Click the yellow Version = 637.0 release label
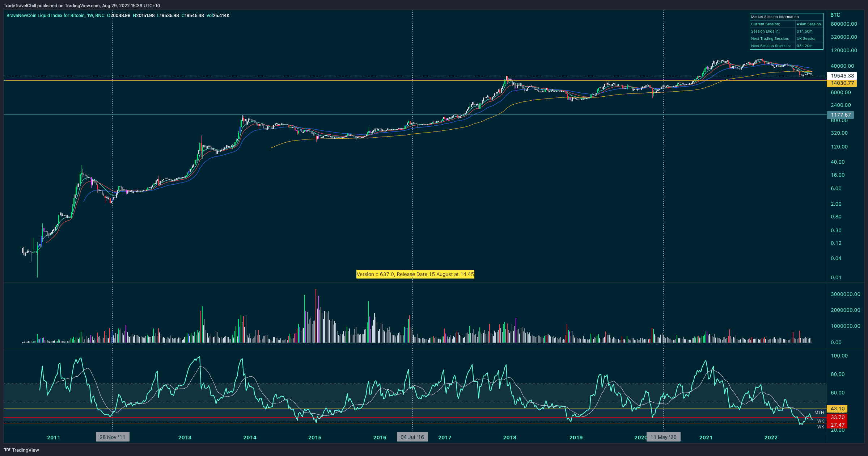 [x=415, y=274]
